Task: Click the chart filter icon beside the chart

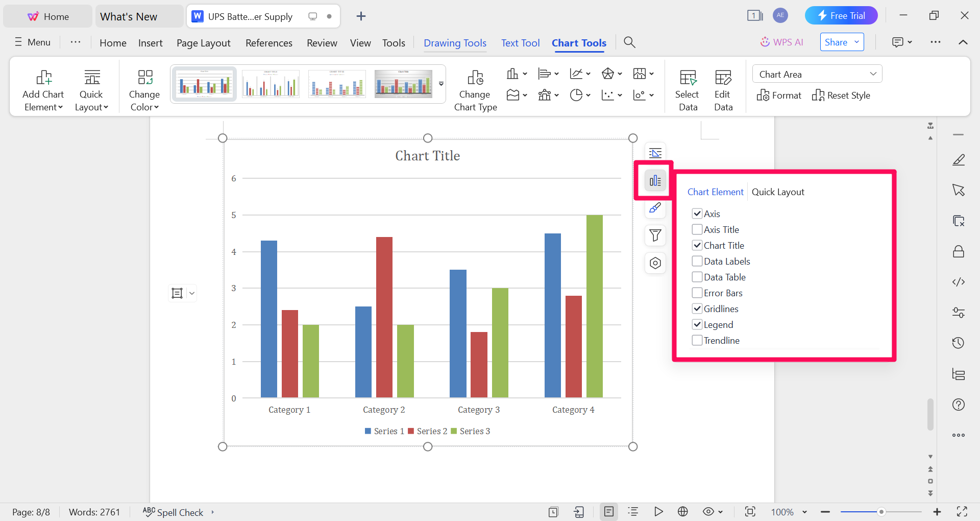Action: pos(655,235)
